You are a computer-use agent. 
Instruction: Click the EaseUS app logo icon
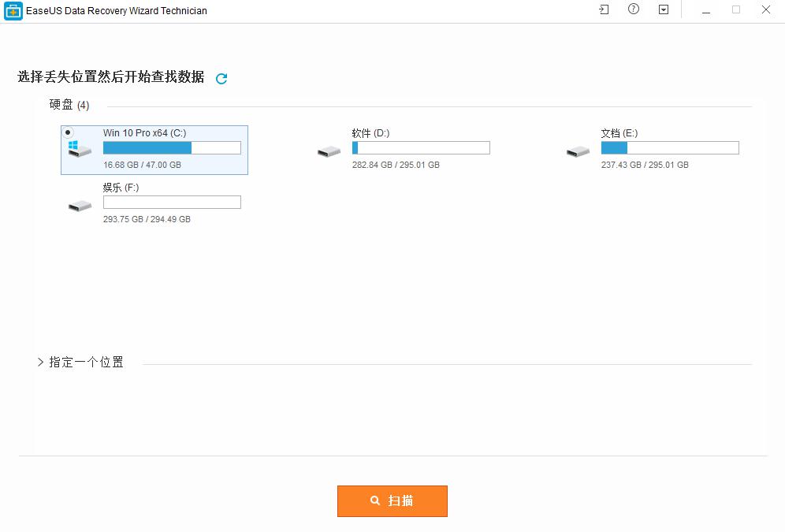click(x=13, y=10)
